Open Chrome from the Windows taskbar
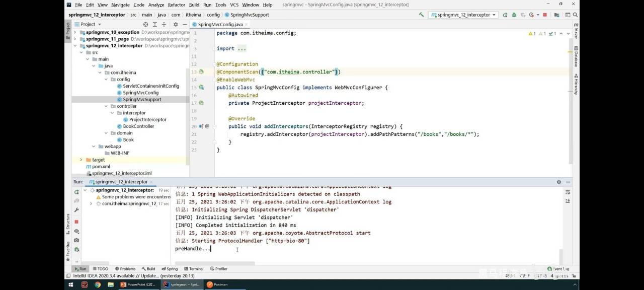 click(x=97, y=284)
